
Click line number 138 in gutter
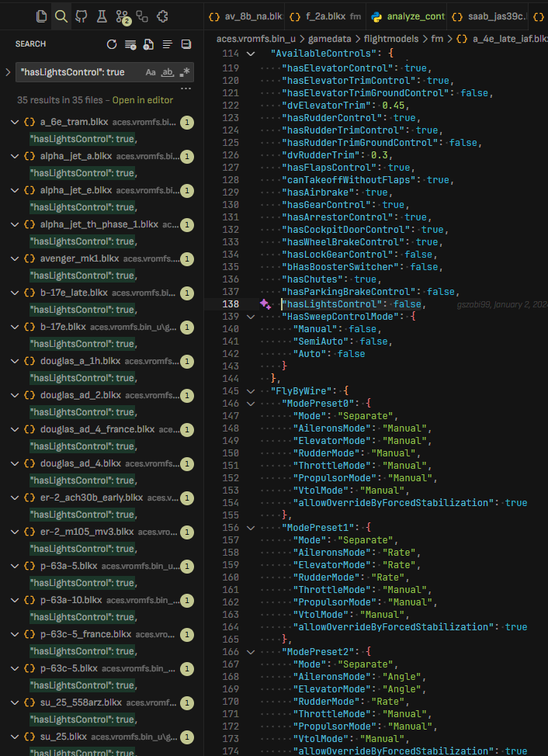coord(231,304)
